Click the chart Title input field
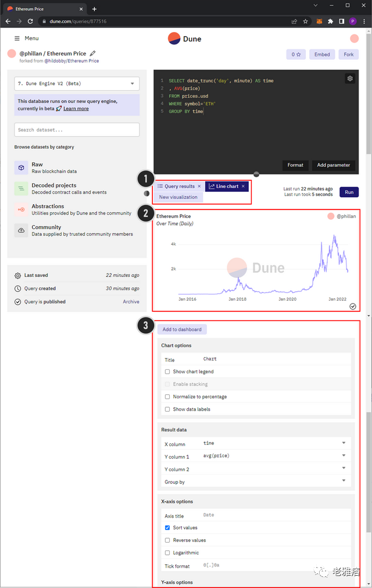The width and height of the screenshot is (372, 588). [277, 359]
